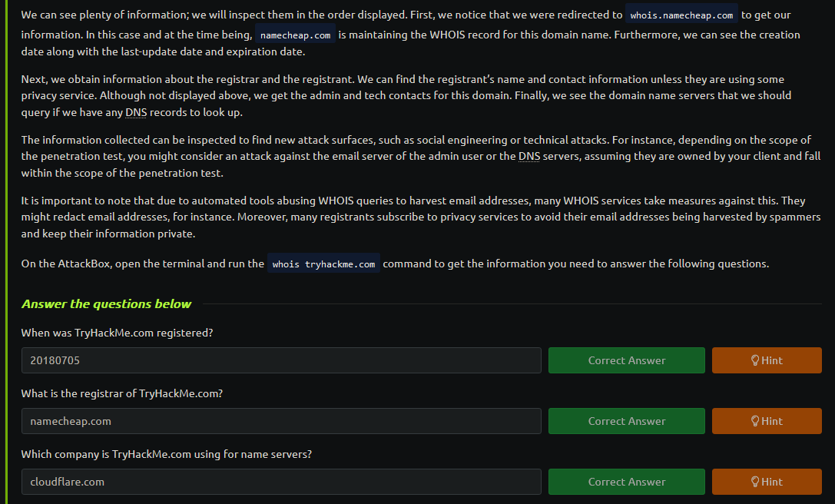Click the underlined DNS term before 'records to look up'

coord(136,112)
